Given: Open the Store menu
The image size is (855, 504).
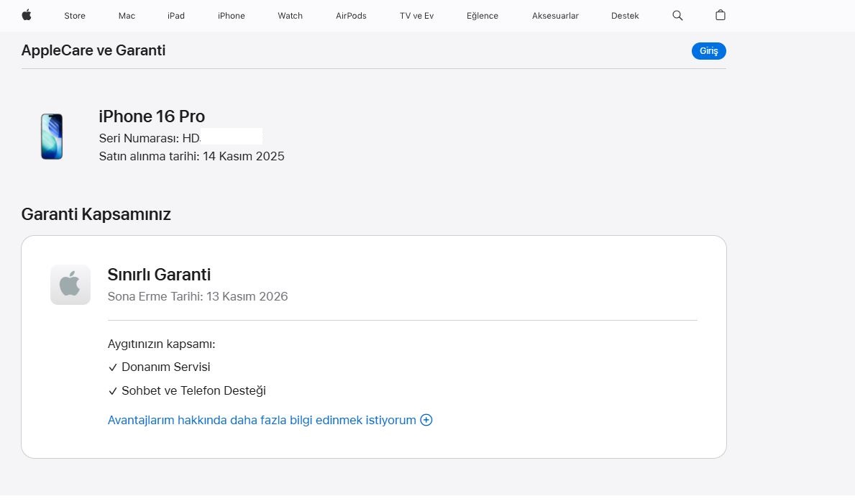Looking at the screenshot, I should 75,16.
